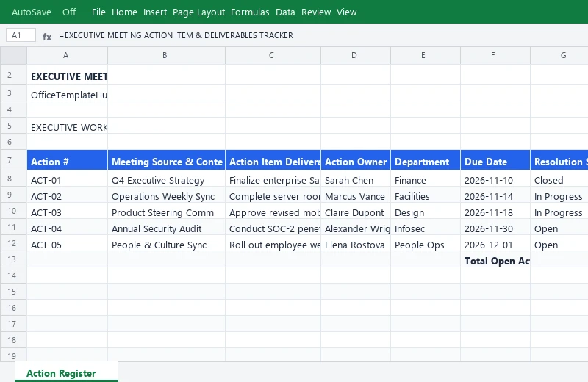Select column A header
This screenshot has height=382, width=588.
tap(67, 56)
